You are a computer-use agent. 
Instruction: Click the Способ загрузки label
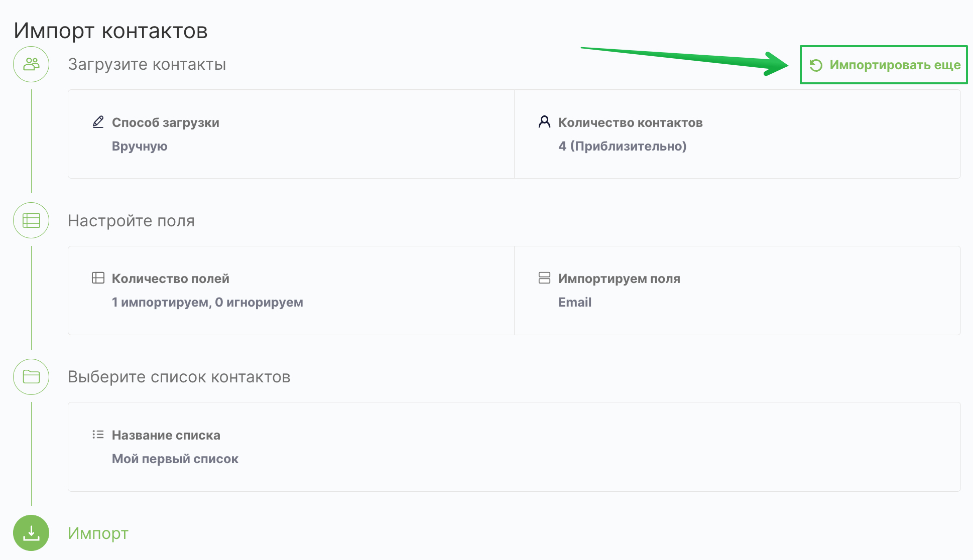click(x=165, y=122)
